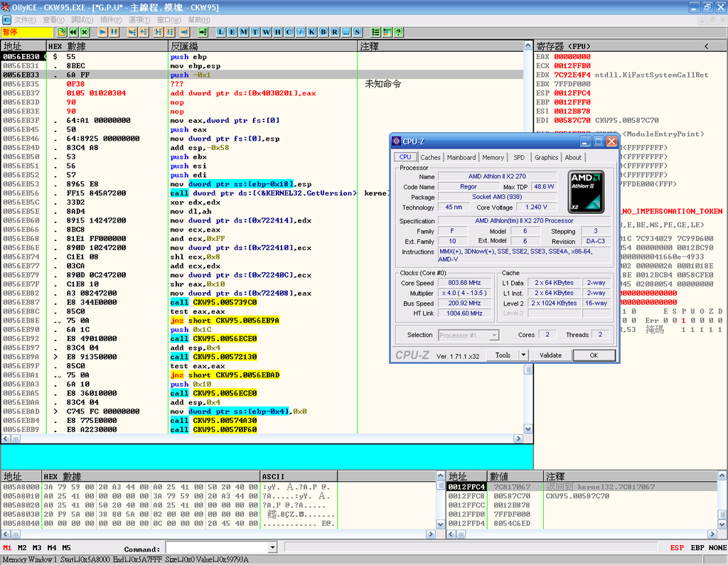Open Breakpoints window with B button
The height and width of the screenshot is (565, 728).
tap(323, 32)
